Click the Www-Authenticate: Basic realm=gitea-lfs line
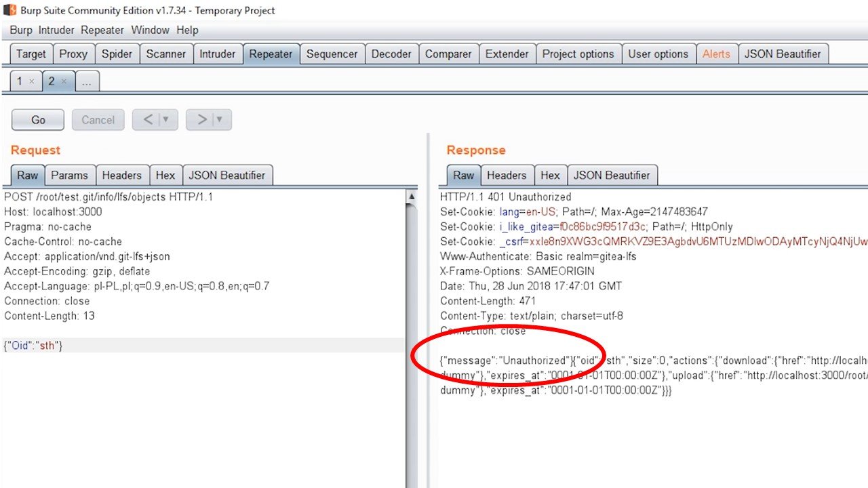Image resolution: width=868 pixels, height=488 pixels. pos(538,257)
